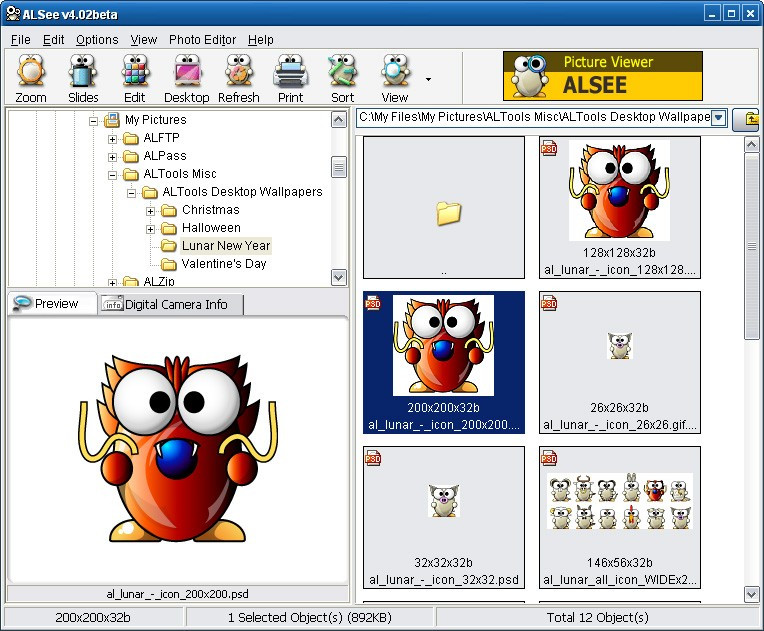Viewport: 764px width, 631px height.
Task: Open the Edit menu
Action: pyautogui.click(x=53, y=39)
